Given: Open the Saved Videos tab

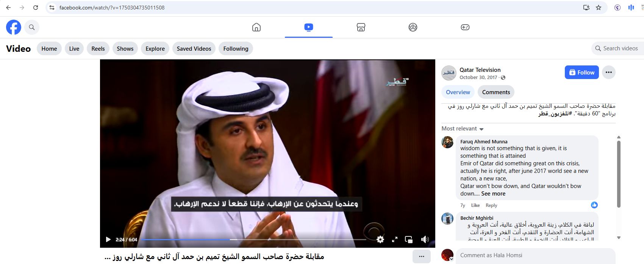Looking at the screenshot, I should pos(194,48).
